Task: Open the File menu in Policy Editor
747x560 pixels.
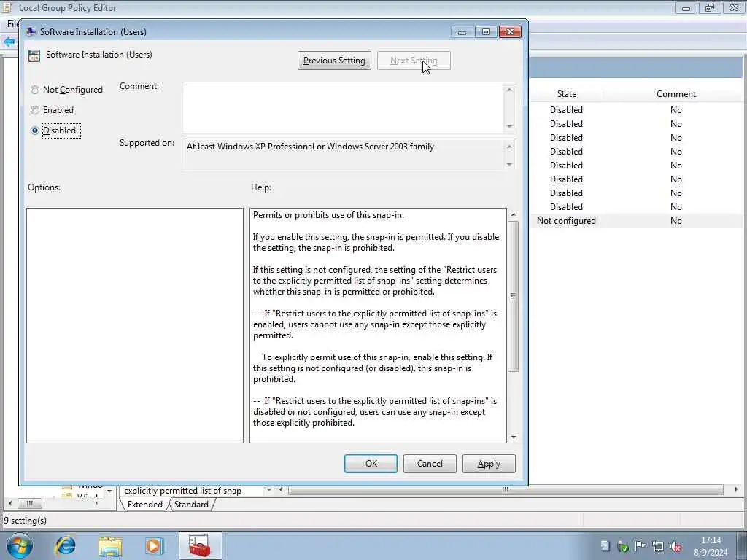Action: (12, 24)
